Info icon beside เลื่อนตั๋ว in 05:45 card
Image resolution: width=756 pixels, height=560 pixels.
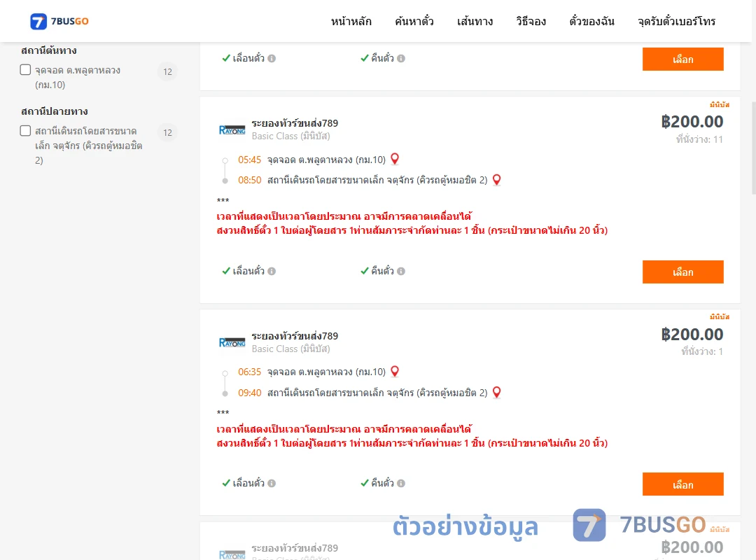(x=272, y=271)
